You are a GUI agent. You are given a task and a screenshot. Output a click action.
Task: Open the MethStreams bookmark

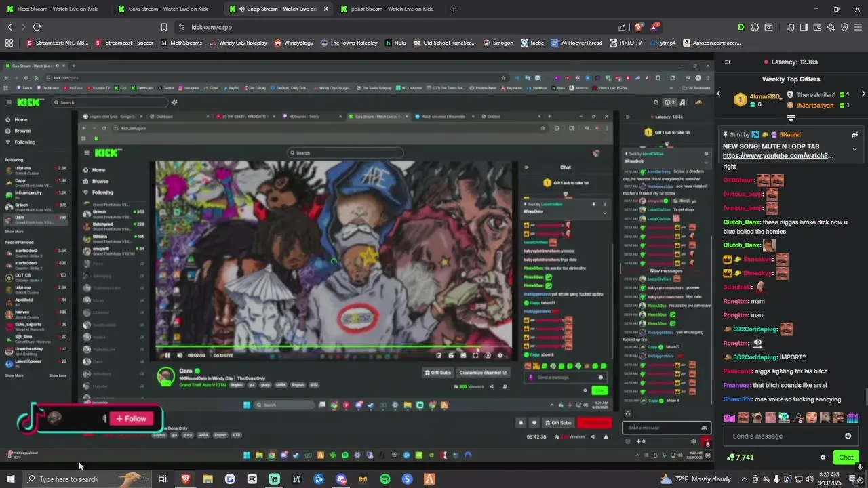click(x=181, y=43)
